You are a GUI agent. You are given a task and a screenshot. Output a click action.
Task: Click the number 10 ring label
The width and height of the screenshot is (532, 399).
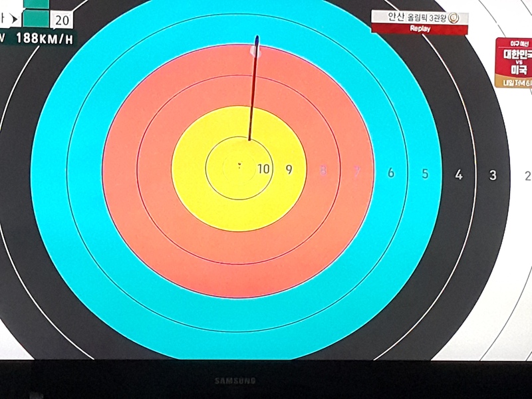264,169
